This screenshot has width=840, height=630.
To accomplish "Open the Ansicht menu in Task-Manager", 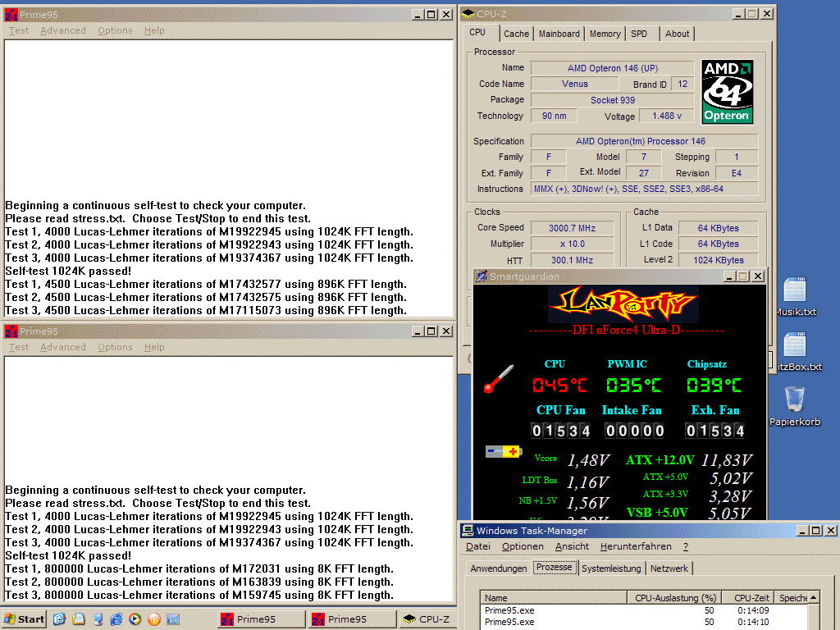I will [x=572, y=546].
